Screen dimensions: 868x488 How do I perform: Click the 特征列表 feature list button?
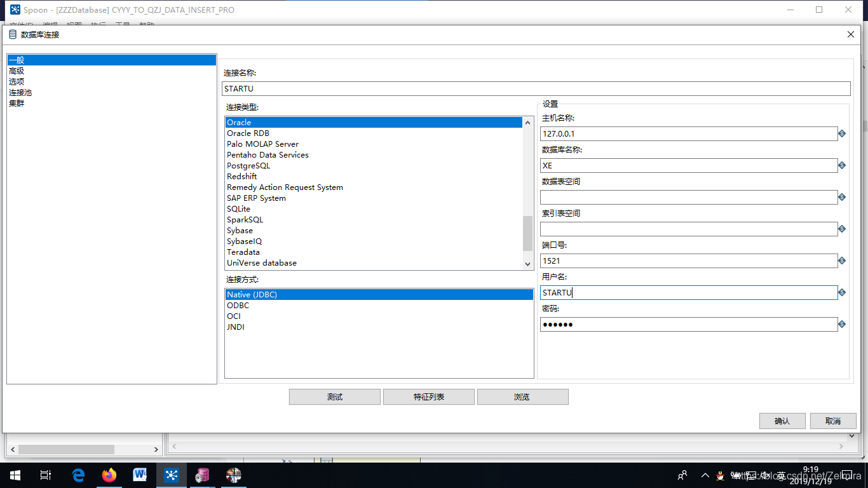click(x=429, y=396)
